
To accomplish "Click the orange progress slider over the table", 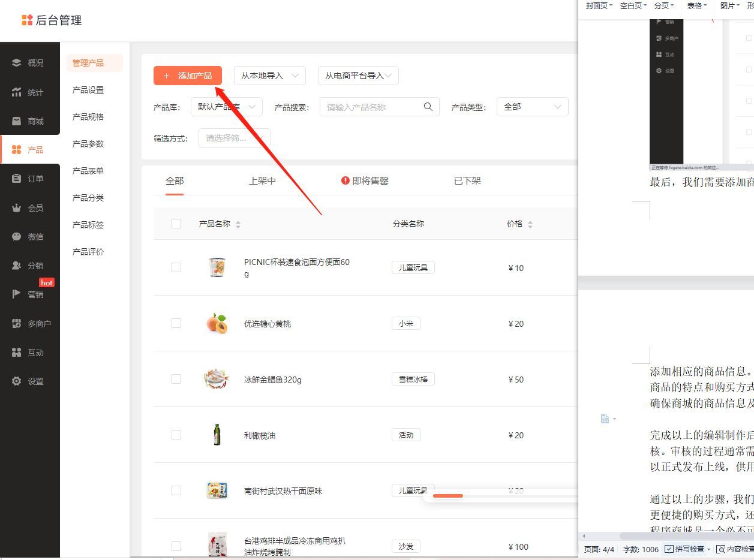I will [x=449, y=496].
